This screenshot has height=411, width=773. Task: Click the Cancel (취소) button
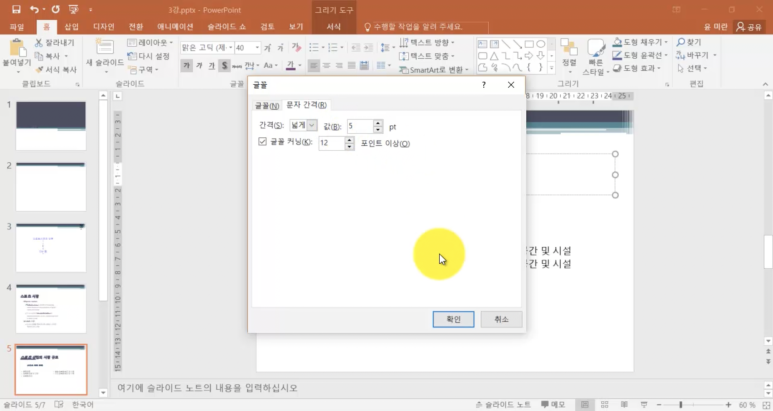(501, 319)
